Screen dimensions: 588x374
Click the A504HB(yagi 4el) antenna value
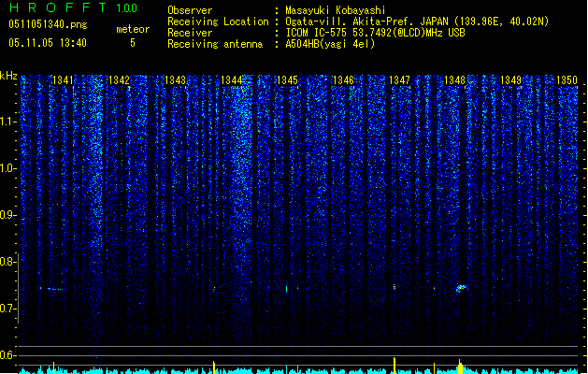[x=330, y=44]
